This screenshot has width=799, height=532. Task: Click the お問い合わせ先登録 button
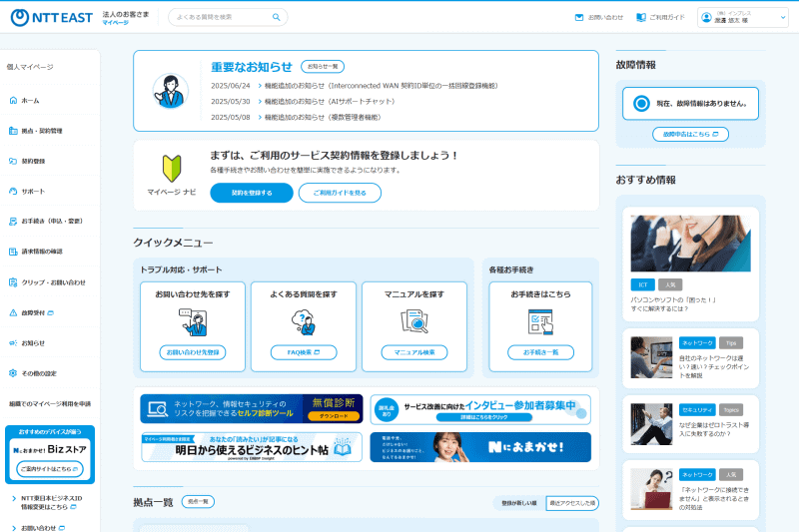coord(193,352)
